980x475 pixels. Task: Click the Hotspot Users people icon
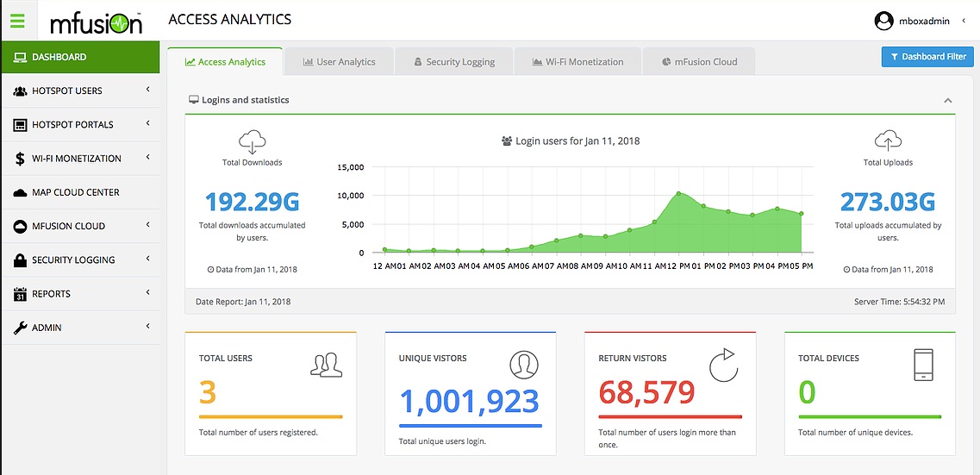pos(20,91)
